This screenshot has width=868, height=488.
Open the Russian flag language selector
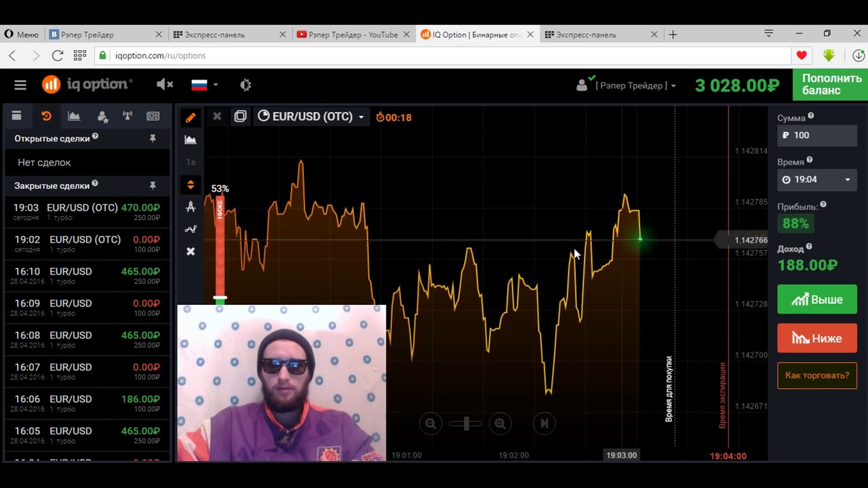(x=203, y=85)
